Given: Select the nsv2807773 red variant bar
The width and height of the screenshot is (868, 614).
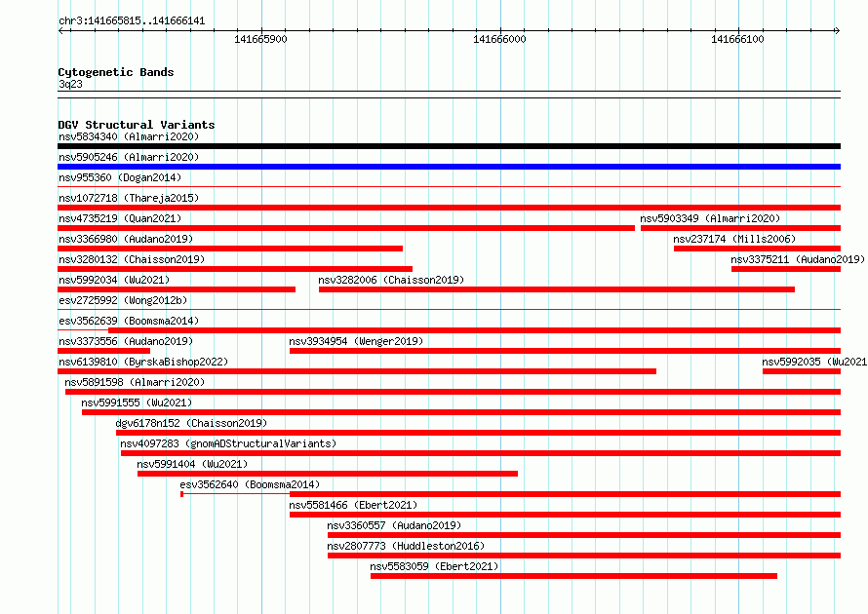Looking at the screenshot, I should 584,556.
